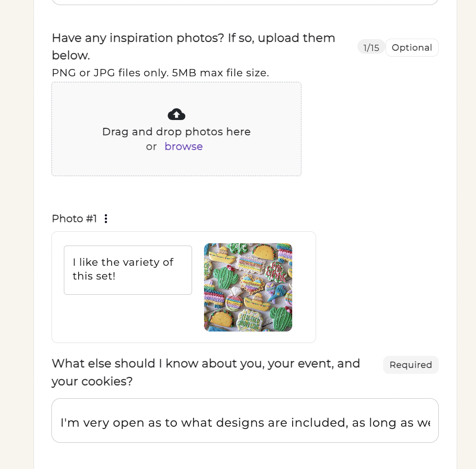
Task: Click the empty top area of the upload dropzone
Action: [176, 94]
